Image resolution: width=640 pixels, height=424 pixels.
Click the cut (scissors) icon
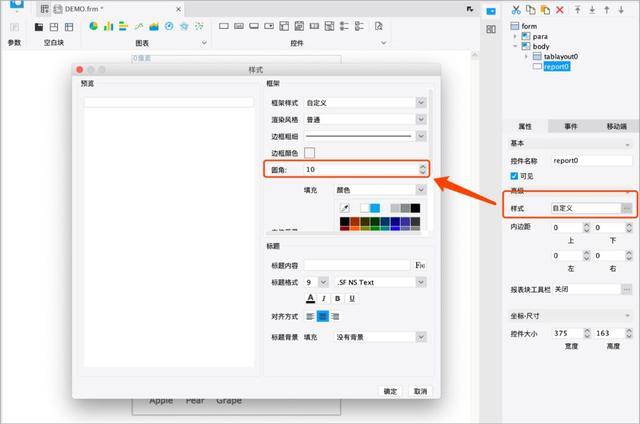click(516, 9)
